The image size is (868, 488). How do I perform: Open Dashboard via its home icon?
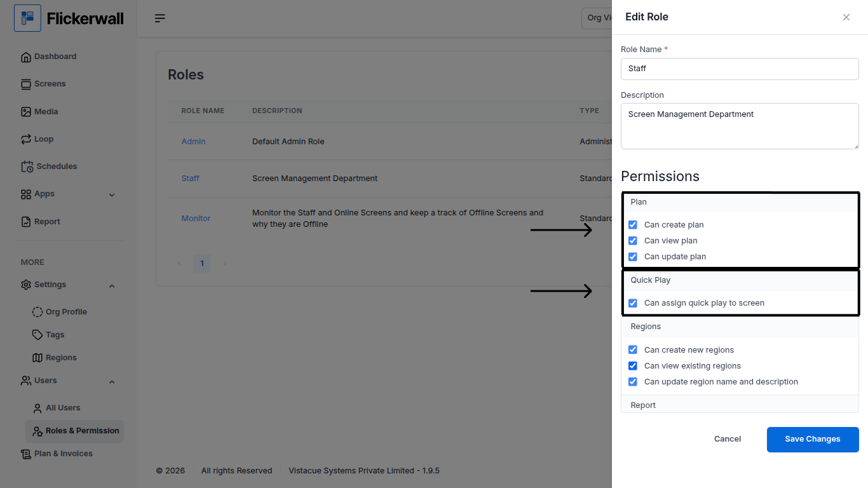tap(26, 57)
